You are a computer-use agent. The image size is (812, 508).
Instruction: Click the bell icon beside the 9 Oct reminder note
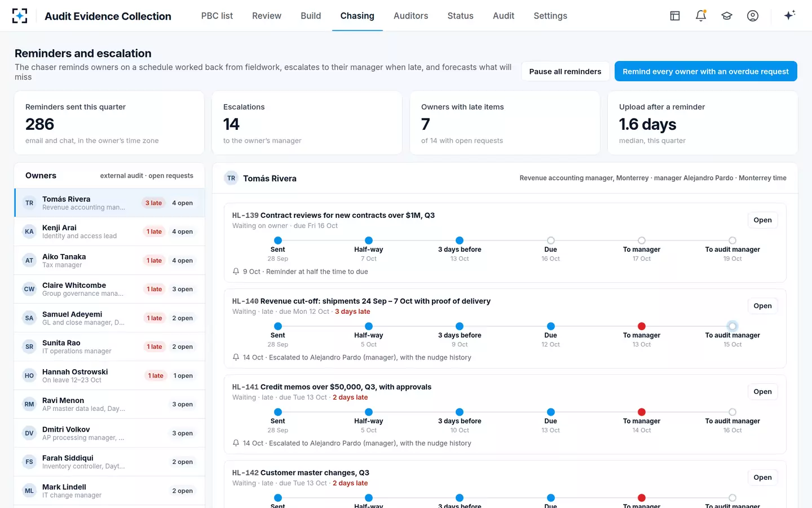236,271
